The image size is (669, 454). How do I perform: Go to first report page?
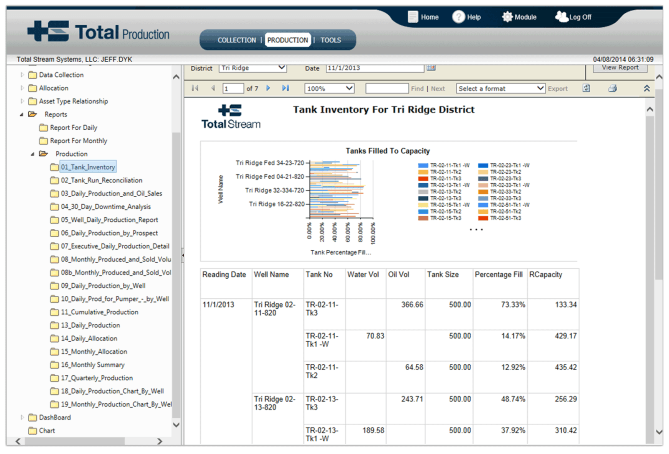195,88
